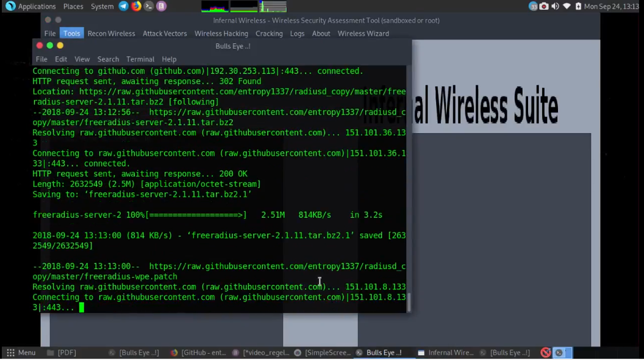Open the text editor icon in top panel
Screen dimensions: 644x360
[162, 6]
